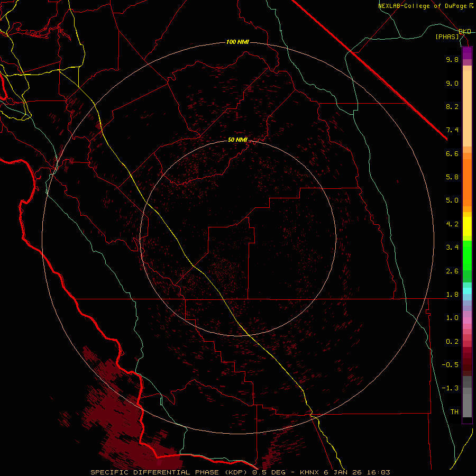Click the 50 NMI range ring label
The height and width of the screenshot is (476, 476).
237,140
